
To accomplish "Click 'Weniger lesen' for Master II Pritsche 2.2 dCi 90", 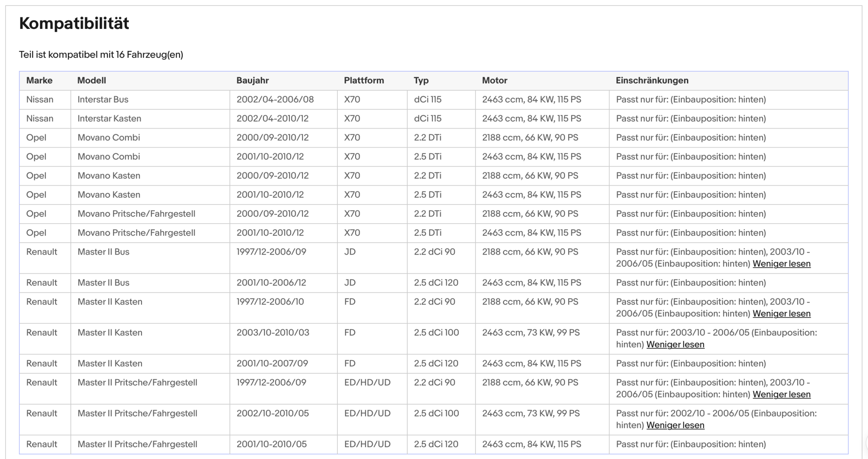I will tap(782, 394).
